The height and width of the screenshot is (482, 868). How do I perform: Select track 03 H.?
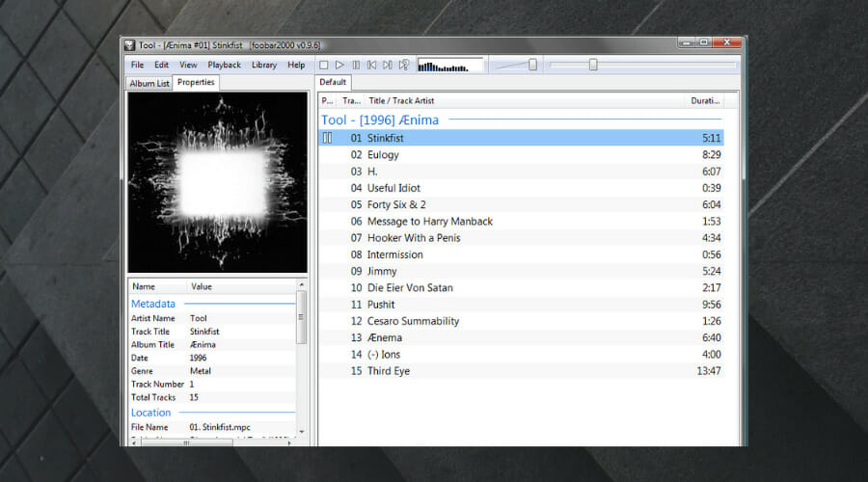[522, 172]
